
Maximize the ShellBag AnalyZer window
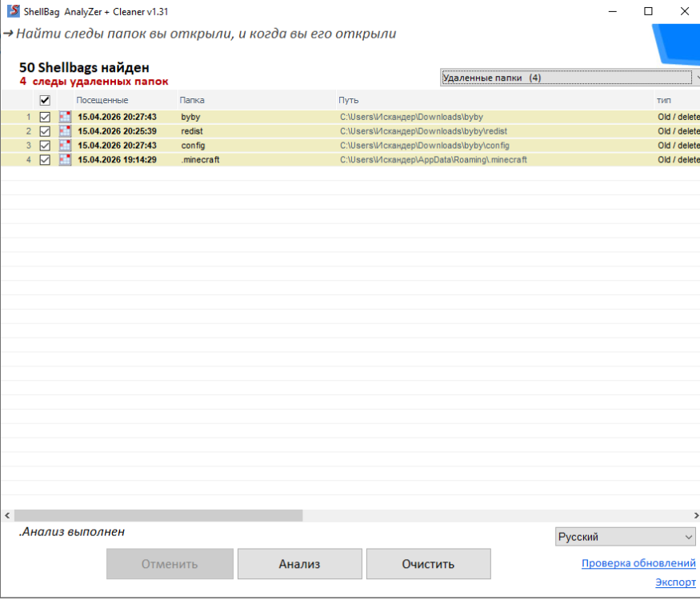[648, 12]
